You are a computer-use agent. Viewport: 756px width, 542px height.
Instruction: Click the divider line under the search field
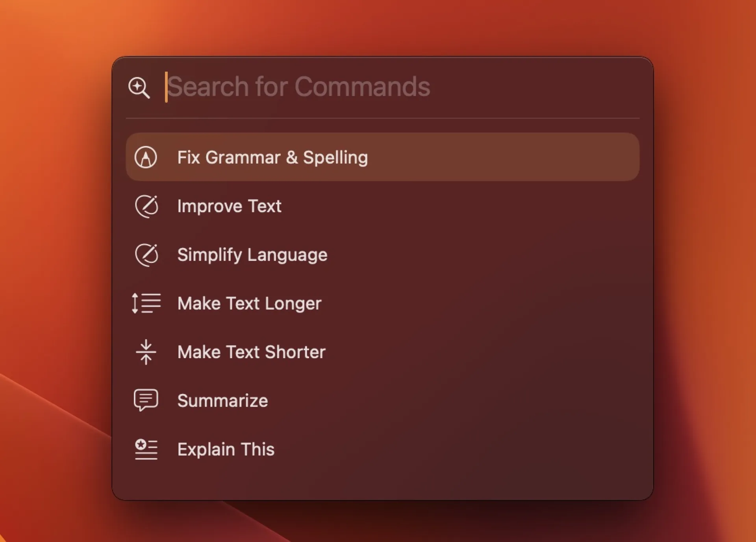click(382, 118)
